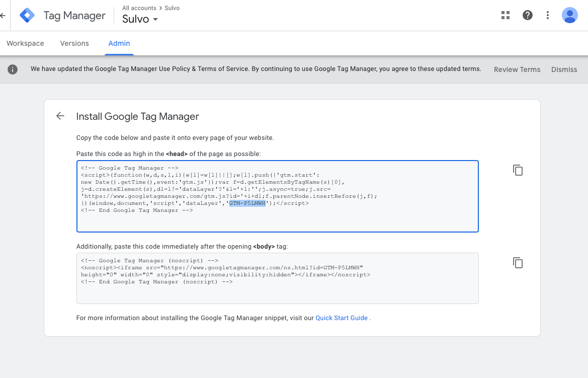Viewport: 588px width, 378px height.
Task: Open the Google apps grid
Action: (506, 15)
